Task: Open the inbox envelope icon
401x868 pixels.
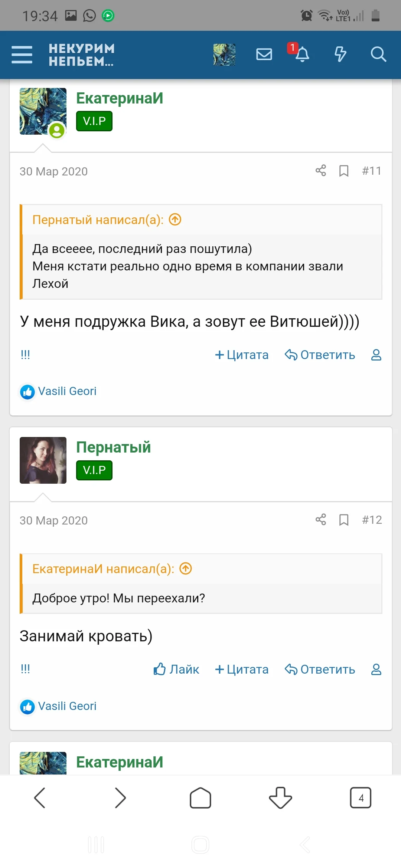Action: 264,54
